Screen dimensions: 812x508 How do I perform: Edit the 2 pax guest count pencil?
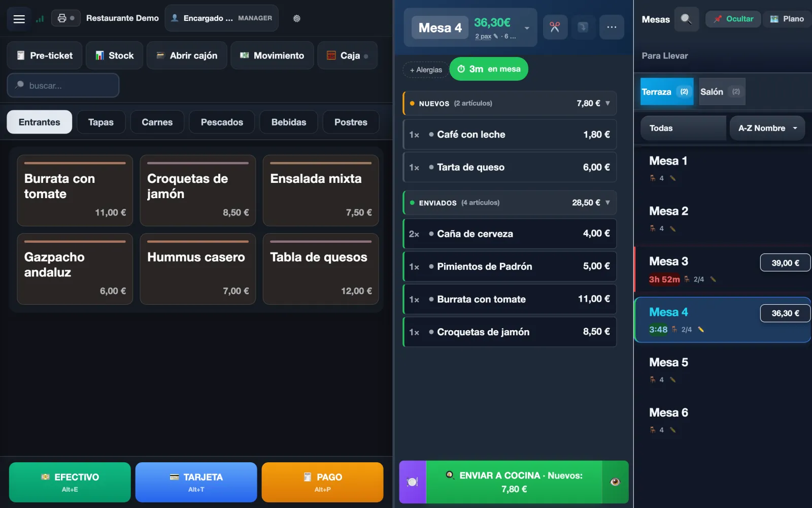[x=496, y=36]
